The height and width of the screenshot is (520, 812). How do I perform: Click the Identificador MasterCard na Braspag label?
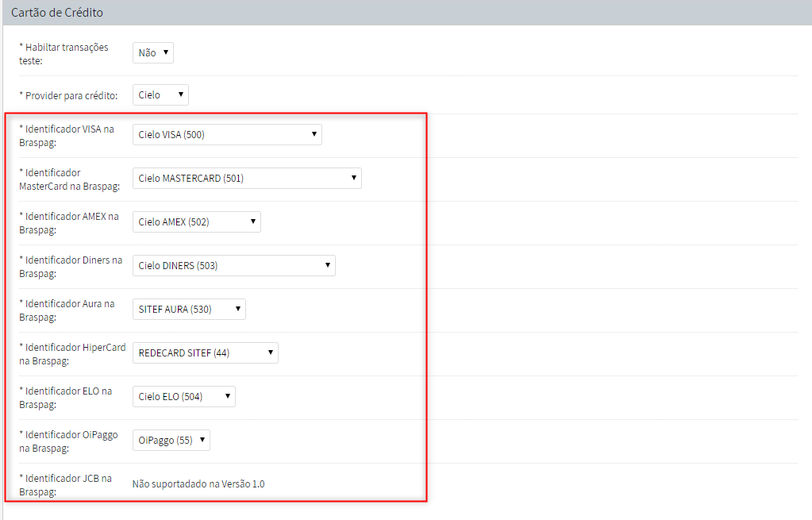(x=69, y=179)
